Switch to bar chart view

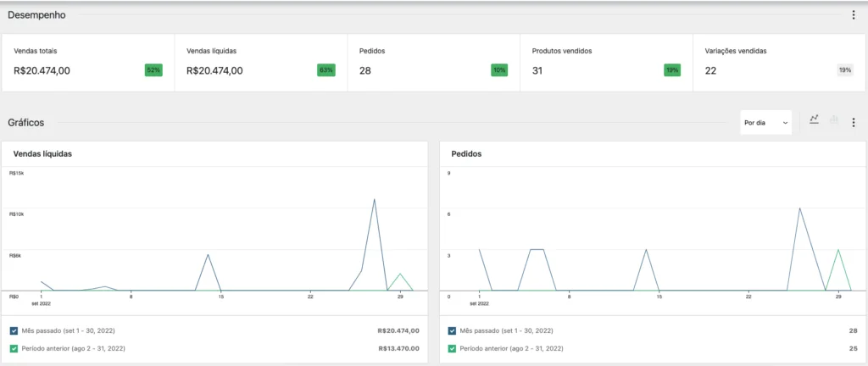833,120
